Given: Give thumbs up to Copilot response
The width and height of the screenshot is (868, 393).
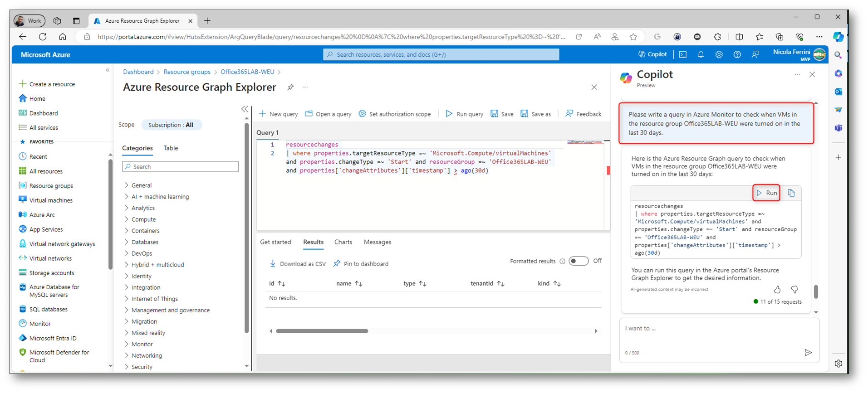Looking at the screenshot, I should click(x=777, y=289).
